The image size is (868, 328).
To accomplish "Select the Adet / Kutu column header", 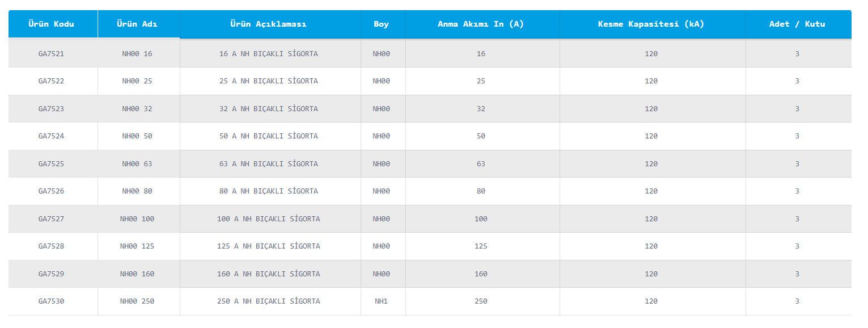I will click(797, 24).
